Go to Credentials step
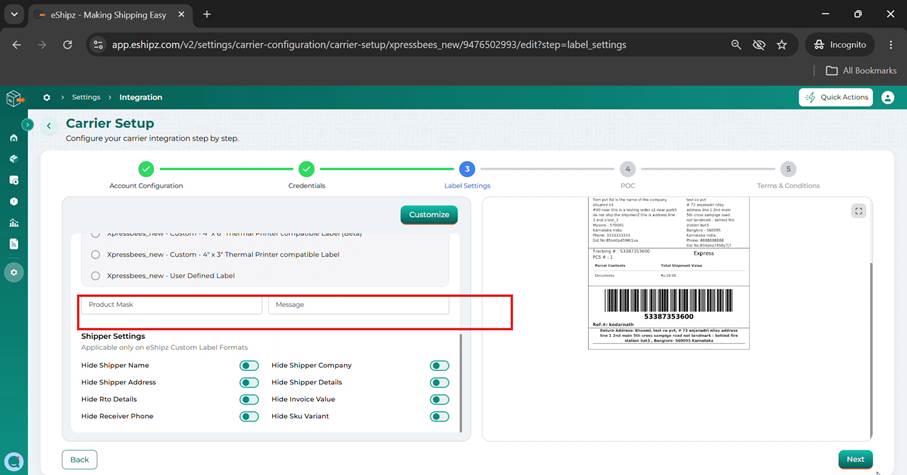 pyautogui.click(x=307, y=169)
